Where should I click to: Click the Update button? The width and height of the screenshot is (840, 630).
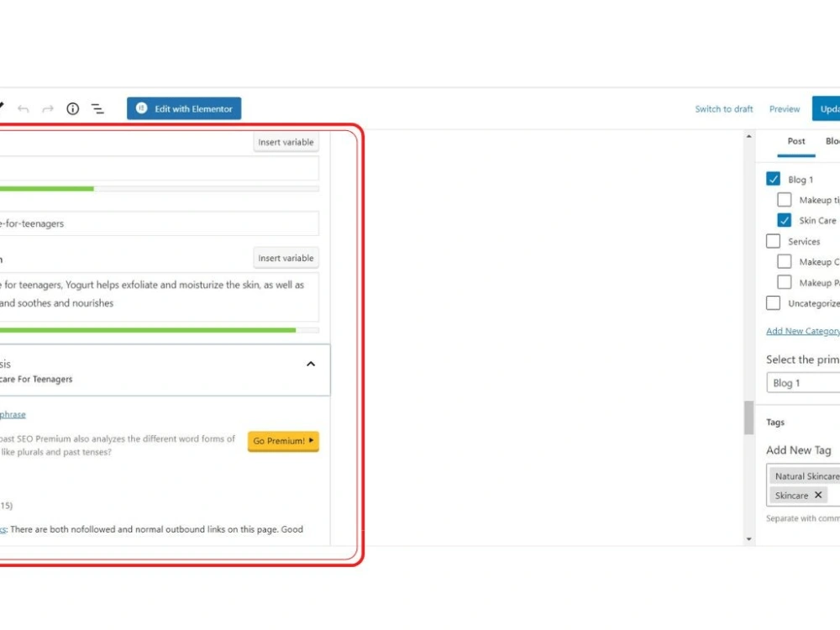click(x=827, y=108)
